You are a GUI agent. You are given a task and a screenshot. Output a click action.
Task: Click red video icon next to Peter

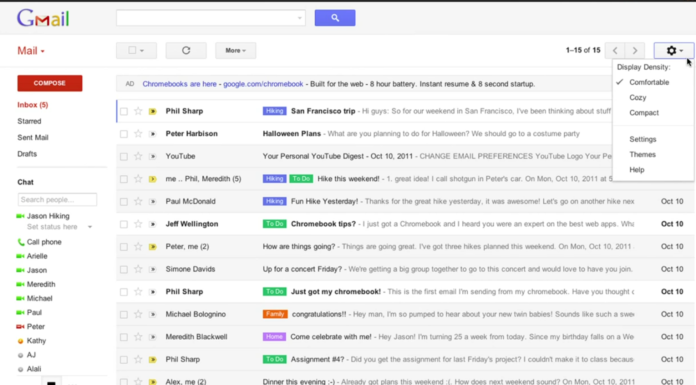pos(20,327)
